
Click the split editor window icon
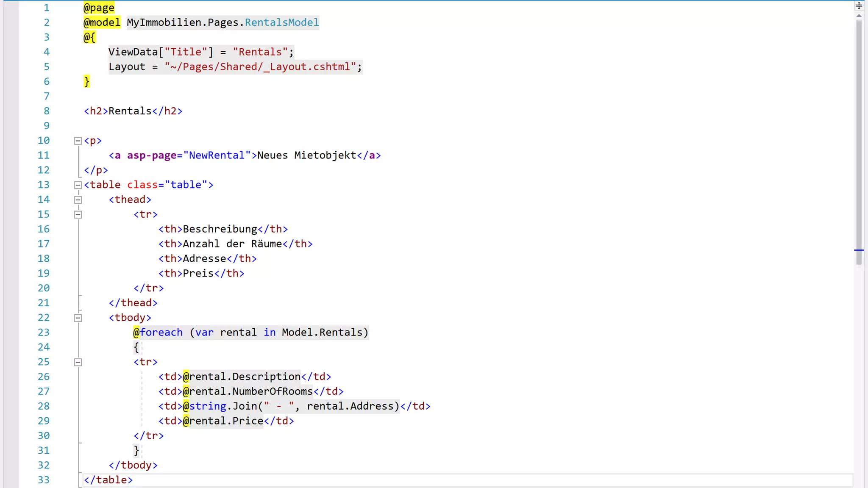click(x=859, y=6)
